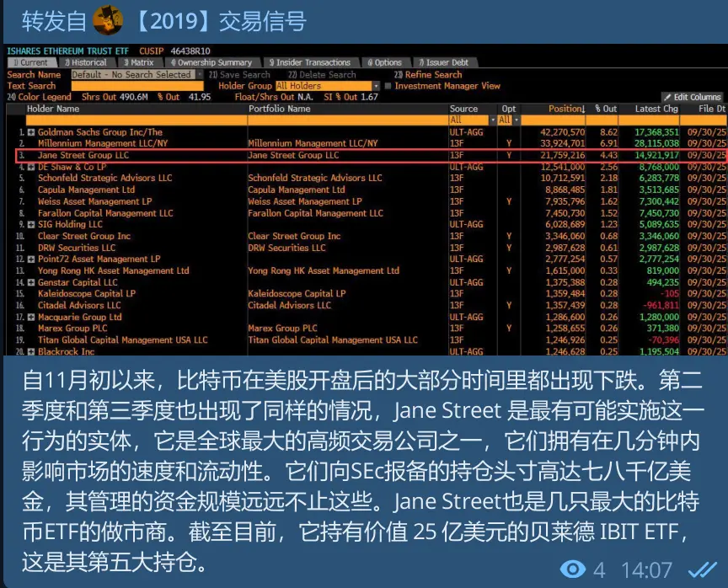
Task: Click the position value 42,270,570
Action: tap(562, 132)
